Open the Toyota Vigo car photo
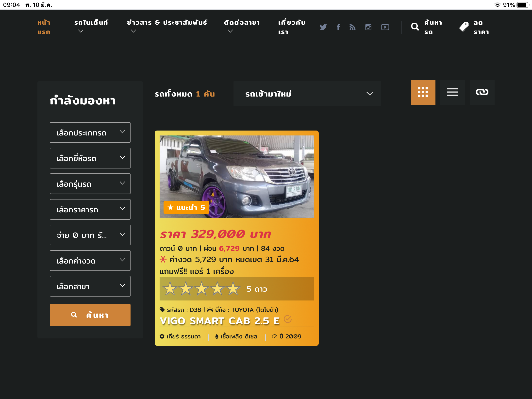The width and height of the screenshot is (532, 399). 236,176
